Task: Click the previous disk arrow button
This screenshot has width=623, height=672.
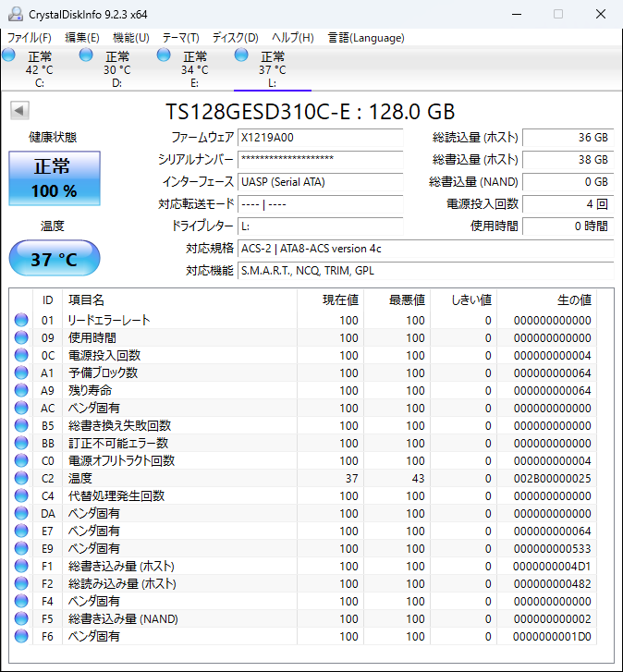Action: point(18,111)
